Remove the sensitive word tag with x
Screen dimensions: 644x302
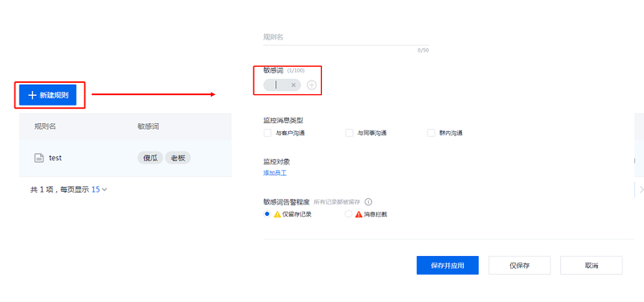pos(293,85)
